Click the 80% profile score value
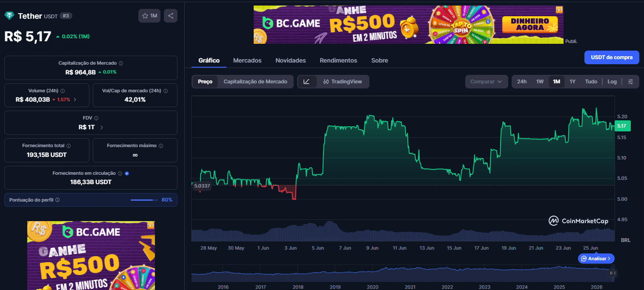The height and width of the screenshot is (290, 644). click(167, 200)
